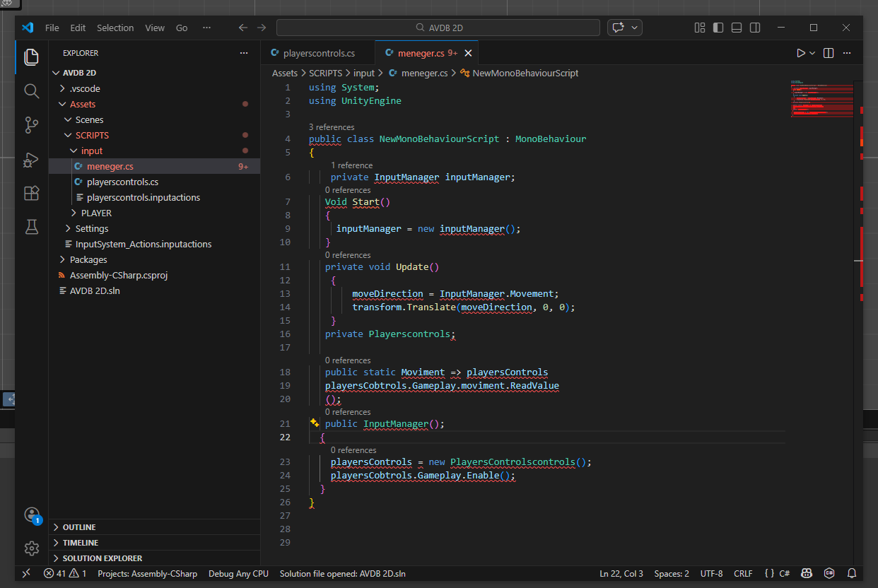Open the Extensions view
878x588 pixels.
click(x=31, y=194)
